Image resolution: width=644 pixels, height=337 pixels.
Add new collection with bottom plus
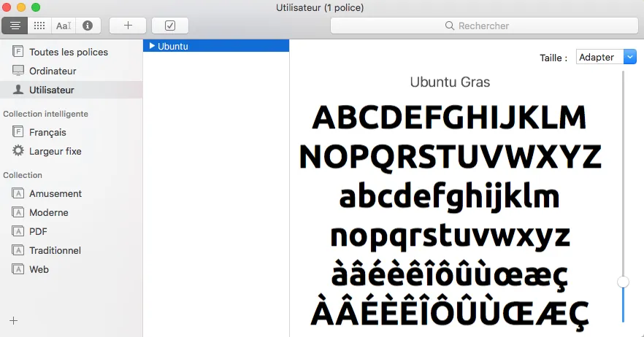click(14, 320)
